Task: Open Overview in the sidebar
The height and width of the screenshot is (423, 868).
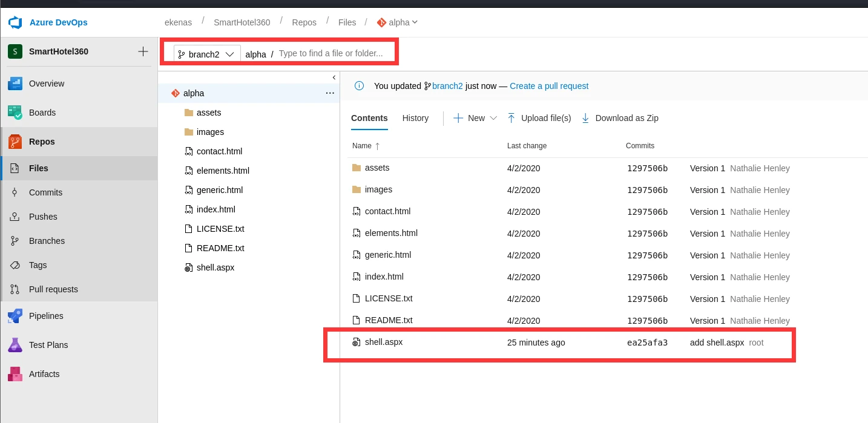Action: pos(79,84)
